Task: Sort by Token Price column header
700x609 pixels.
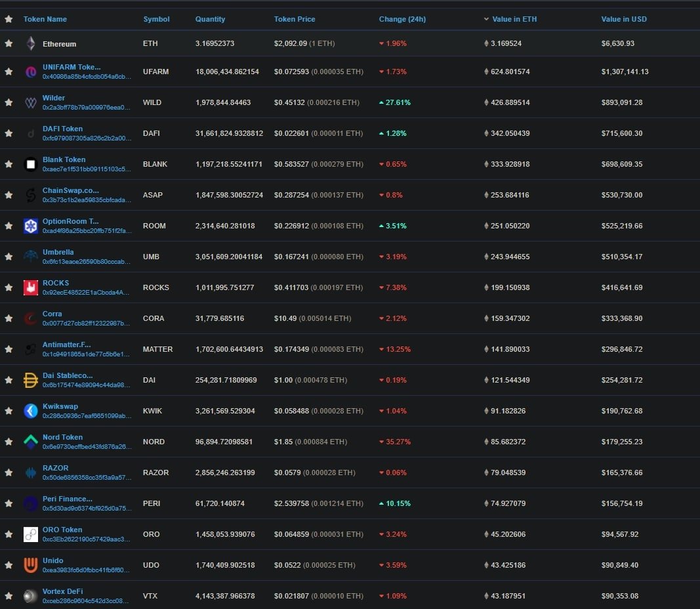Action: coord(295,19)
